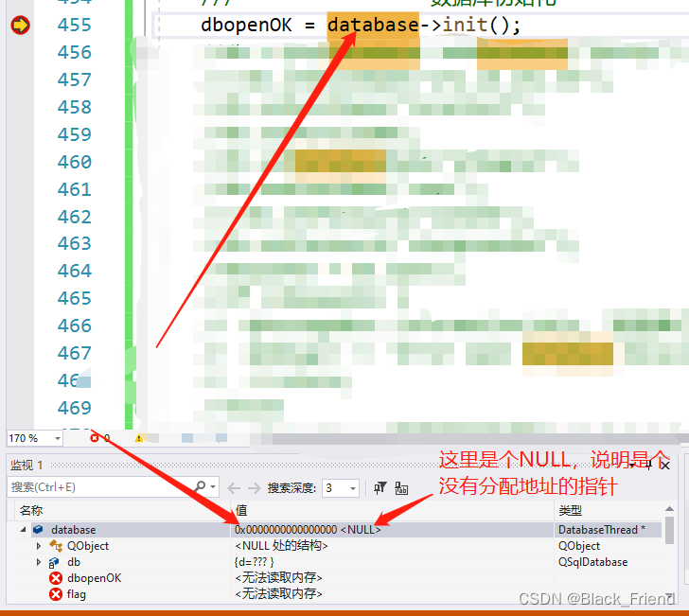Select the dbopenOK watch row
This screenshot has height=616, width=689.
(339, 578)
